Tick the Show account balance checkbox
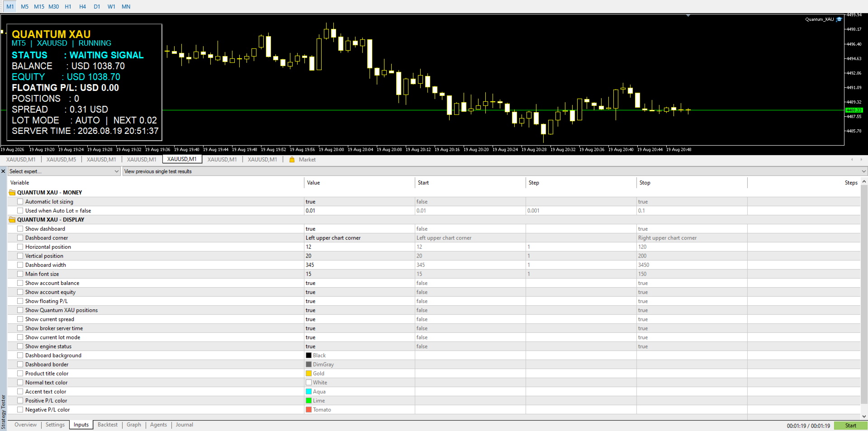868x431 pixels. click(20, 283)
